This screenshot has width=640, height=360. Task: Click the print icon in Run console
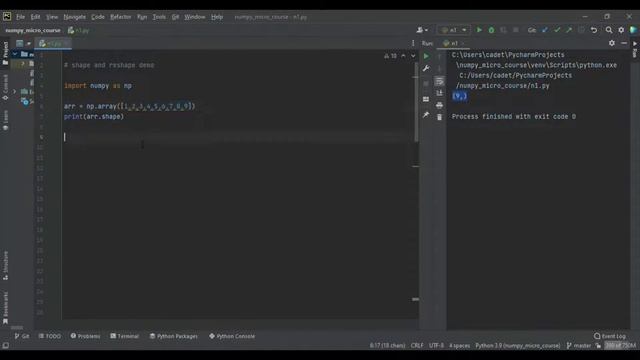coord(439,105)
